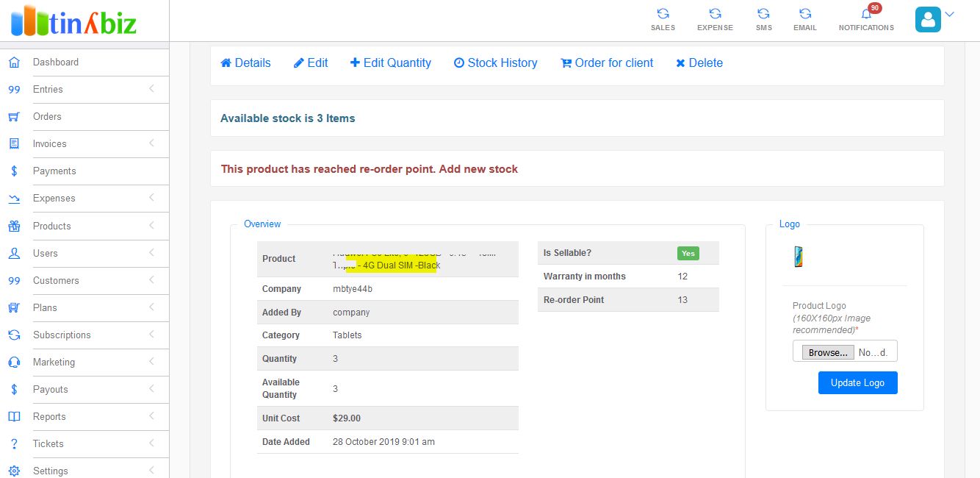Click the Browse file button
This screenshot has height=478, width=980.
coord(828,352)
